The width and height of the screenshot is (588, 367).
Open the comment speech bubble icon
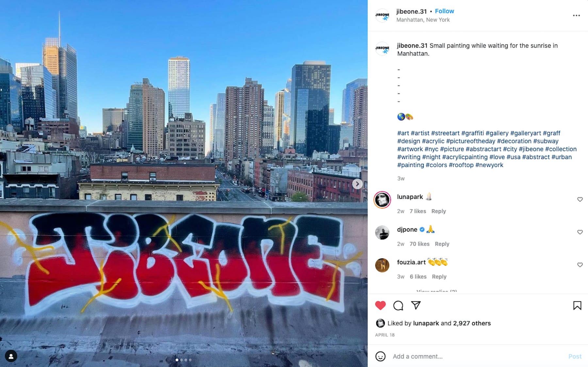[398, 306]
